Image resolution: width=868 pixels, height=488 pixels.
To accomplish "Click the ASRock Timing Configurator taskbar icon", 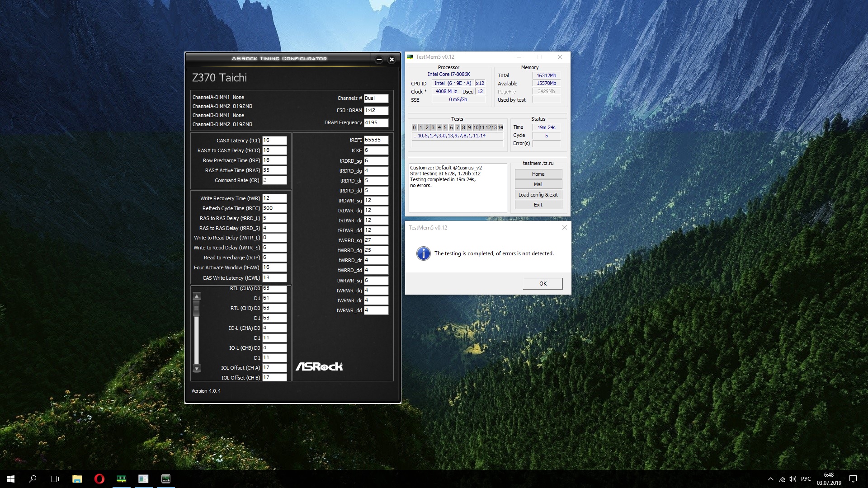I will coord(165,479).
